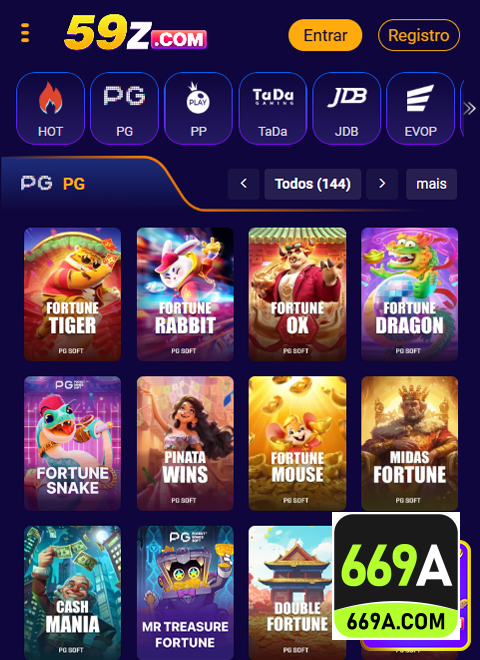
Task: Select the PG provider icon
Action: coord(124,109)
